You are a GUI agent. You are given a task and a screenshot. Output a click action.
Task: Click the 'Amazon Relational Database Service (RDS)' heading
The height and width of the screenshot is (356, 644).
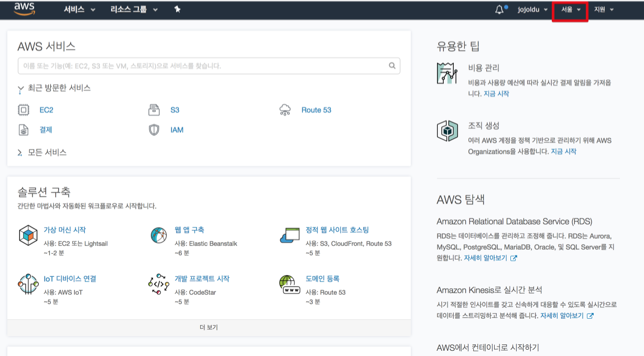pyautogui.click(x=515, y=221)
